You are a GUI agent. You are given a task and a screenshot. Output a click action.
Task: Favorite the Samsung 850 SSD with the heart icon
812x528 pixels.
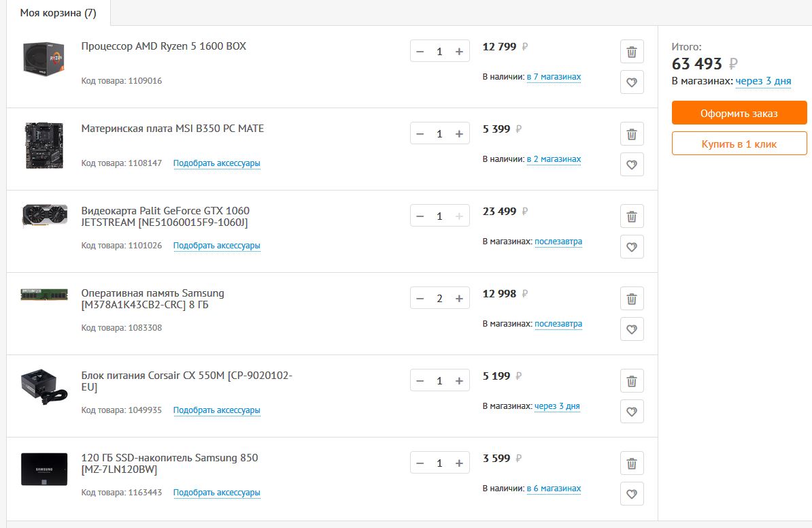tap(632, 494)
